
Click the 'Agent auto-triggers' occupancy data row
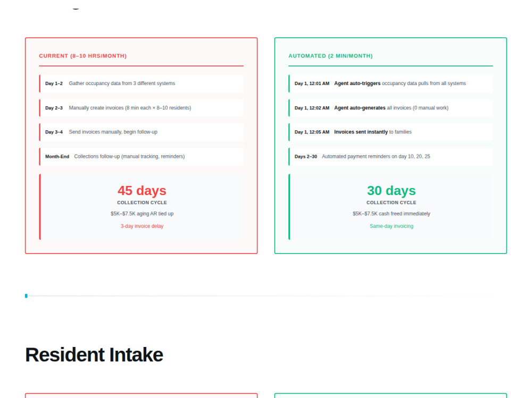pos(390,83)
